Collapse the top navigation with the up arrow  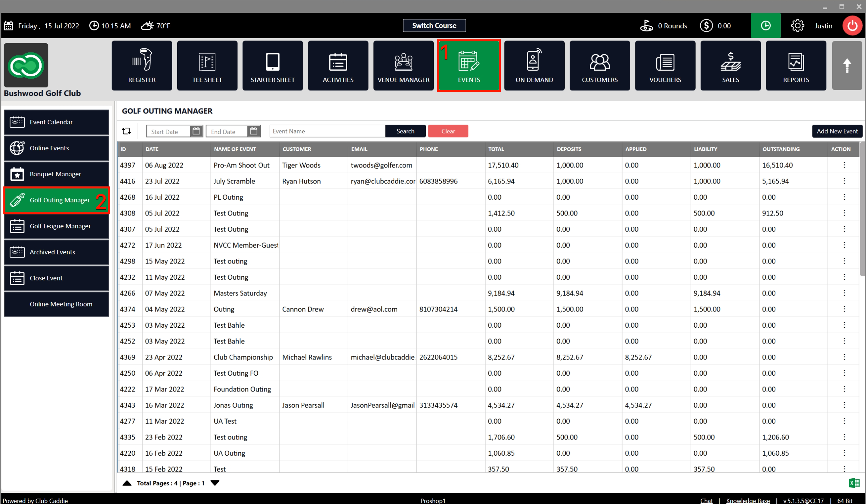846,66
